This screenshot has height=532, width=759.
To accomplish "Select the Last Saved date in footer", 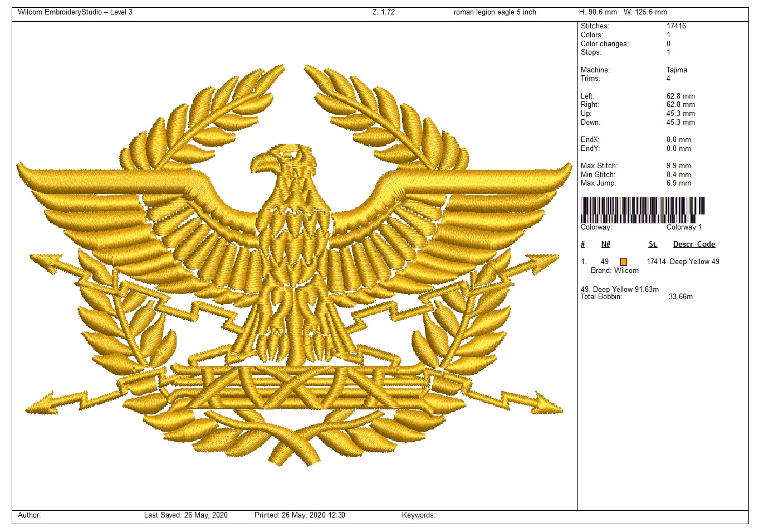I will (x=185, y=515).
